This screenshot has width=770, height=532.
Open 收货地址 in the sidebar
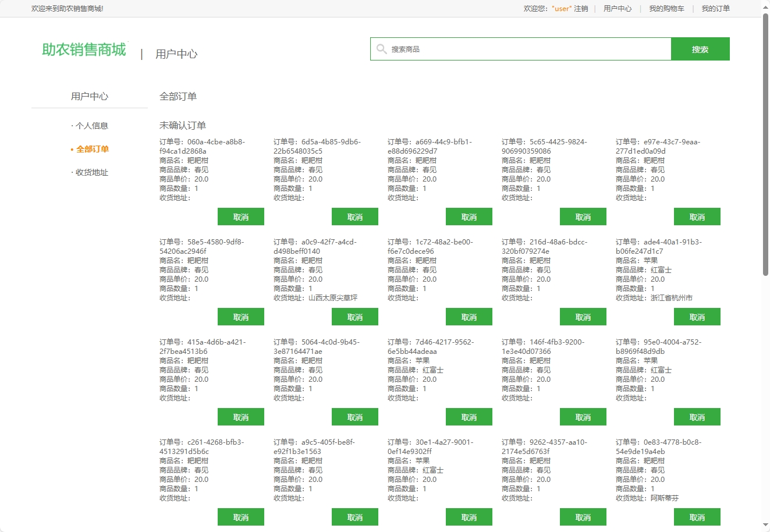(x=91, y=172)
